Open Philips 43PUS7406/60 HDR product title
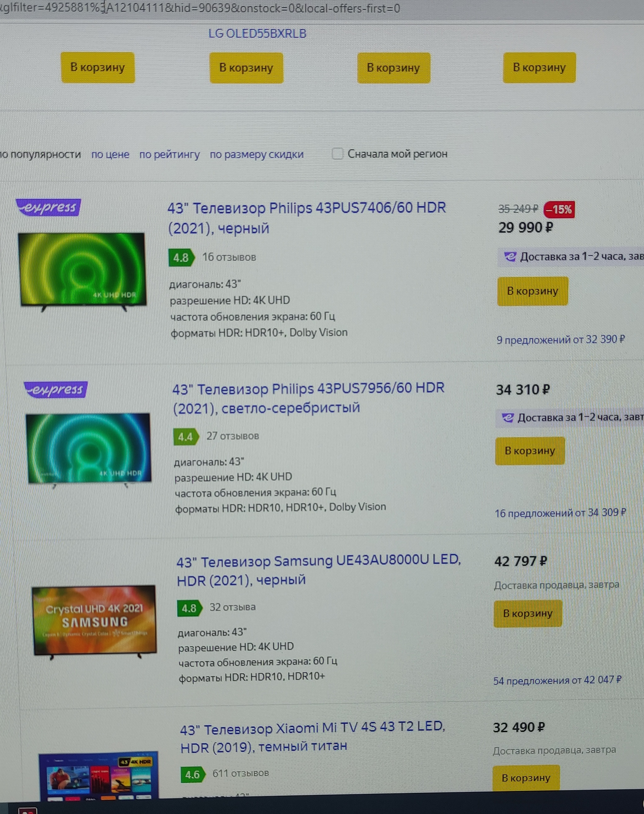The width and height of the screenshot is (644, 814). tap(307, 218)
